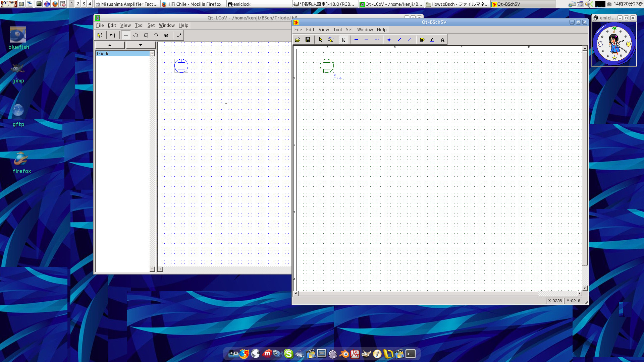Open the Tool menu in Qt-LCoV
Screen dimensions: 644x362
click(139, 25)
